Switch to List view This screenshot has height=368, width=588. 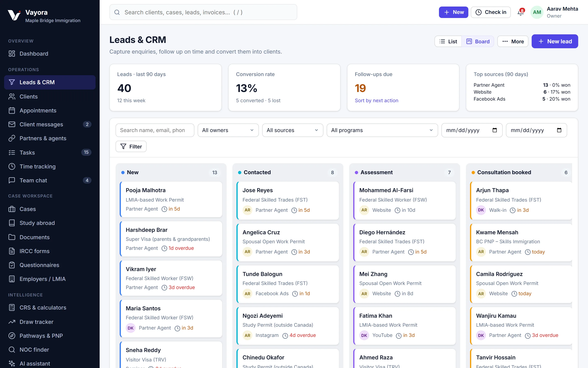click(448, 41)
